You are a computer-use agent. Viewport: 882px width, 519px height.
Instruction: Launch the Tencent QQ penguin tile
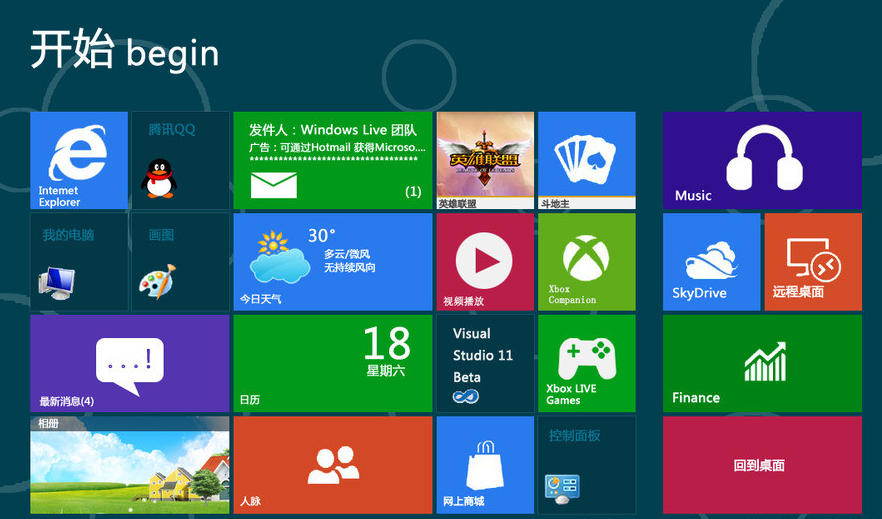[180, 160]
